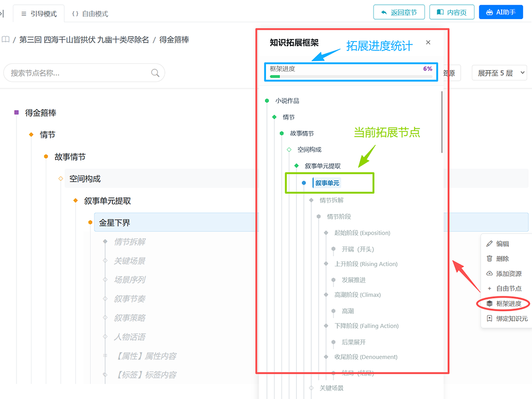
Task: Open the 展开至 5 层 dropdown
Action: point(499,73)
